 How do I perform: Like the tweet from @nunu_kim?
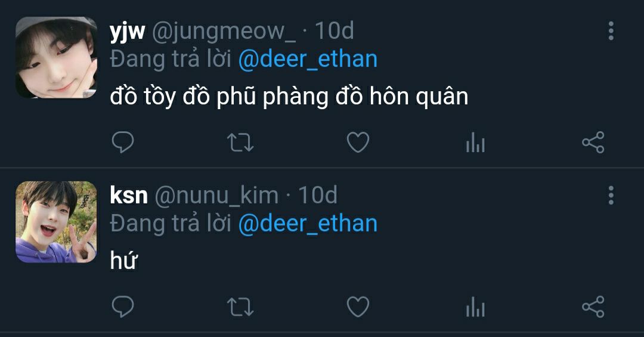pyautogui.click(x=358, y=307)
